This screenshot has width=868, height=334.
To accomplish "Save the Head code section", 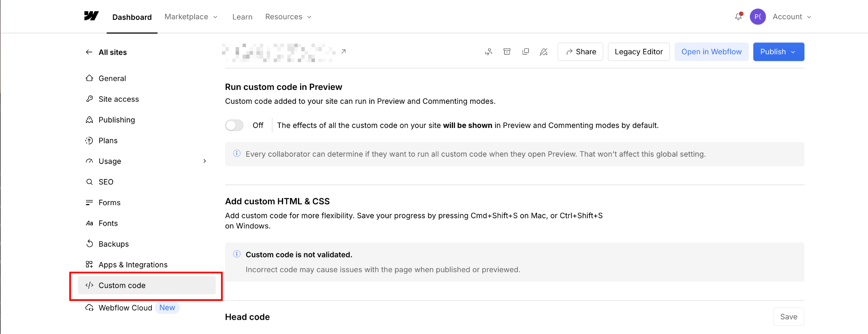I will pyautogui.click(x=789, y=317).
